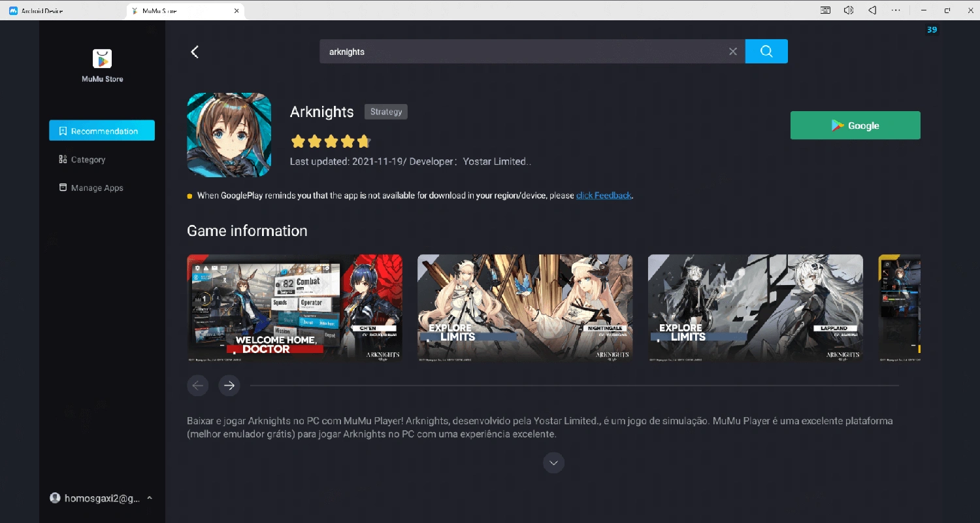Open the keyboard mapping icon in title bar
This screenshot has height=523, width=980.
(826, 10)
